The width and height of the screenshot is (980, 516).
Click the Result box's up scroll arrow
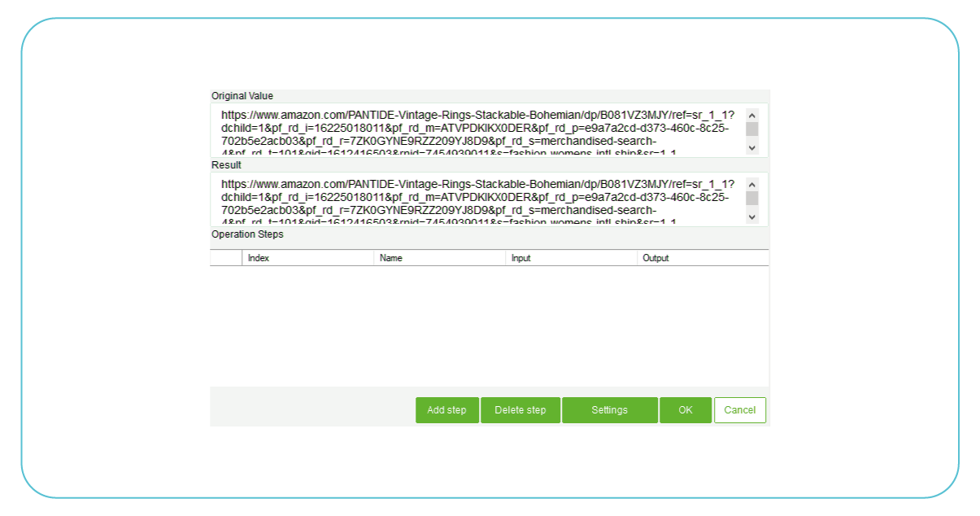(x=752, y=184)
